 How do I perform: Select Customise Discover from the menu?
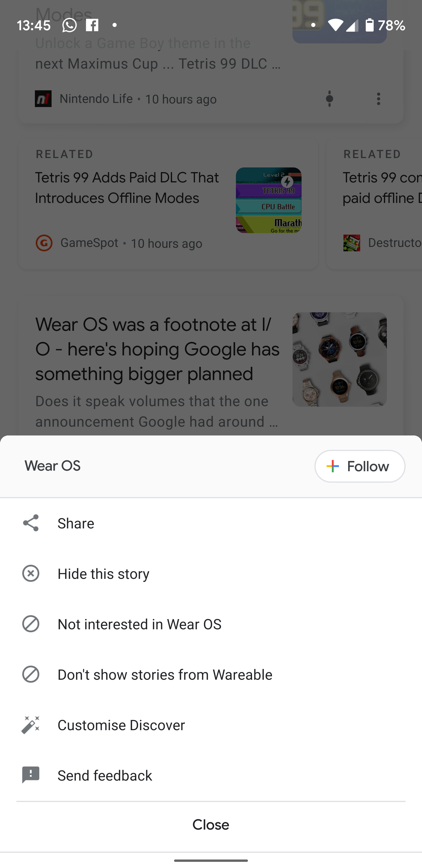[x=121, y=725]
